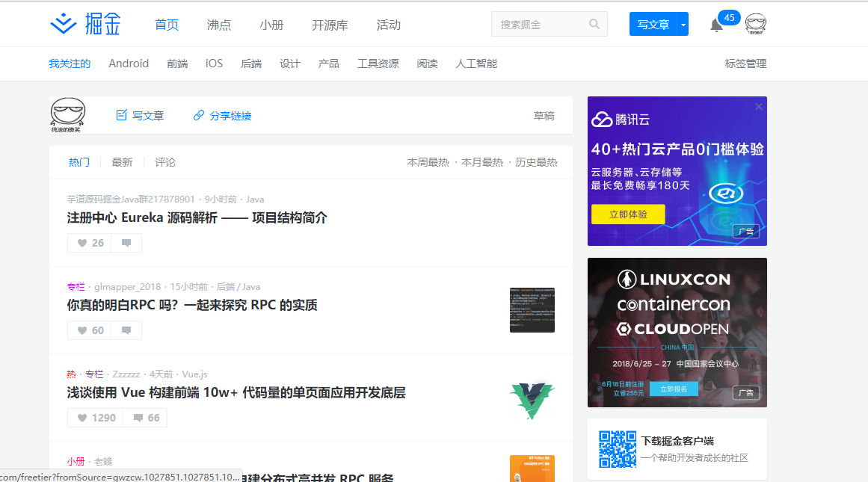Switch to 热门 list tab

79,162
